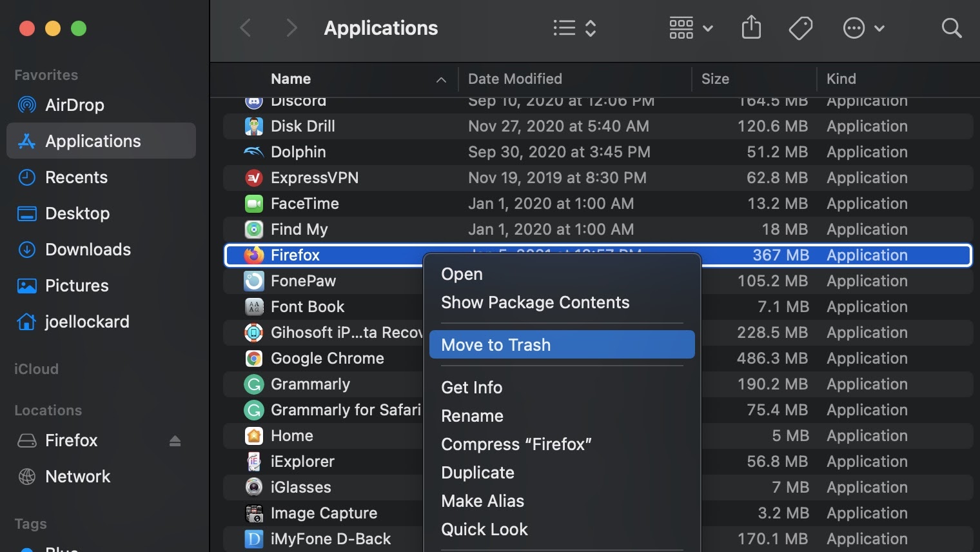This screenshot has width=980, height=552.
Task: Select Get Info in context menu
Action: coord(471,388)
